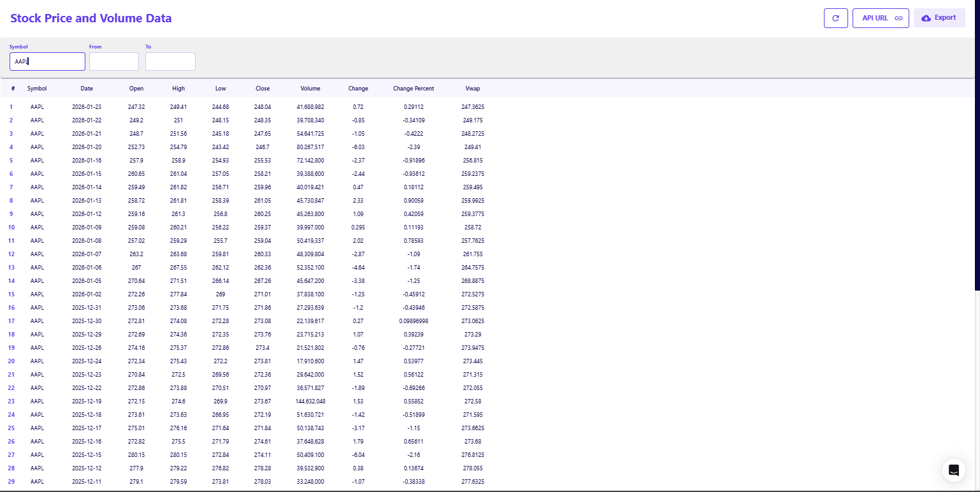
Task: Click the Vwap column header
Action: (x=472, y=89)
